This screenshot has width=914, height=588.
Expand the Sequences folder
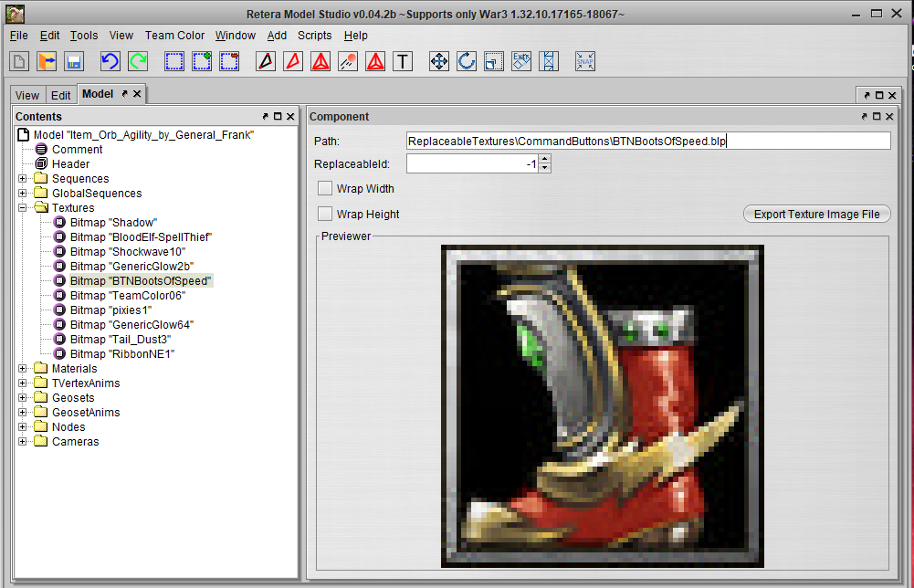click(22, 178)
